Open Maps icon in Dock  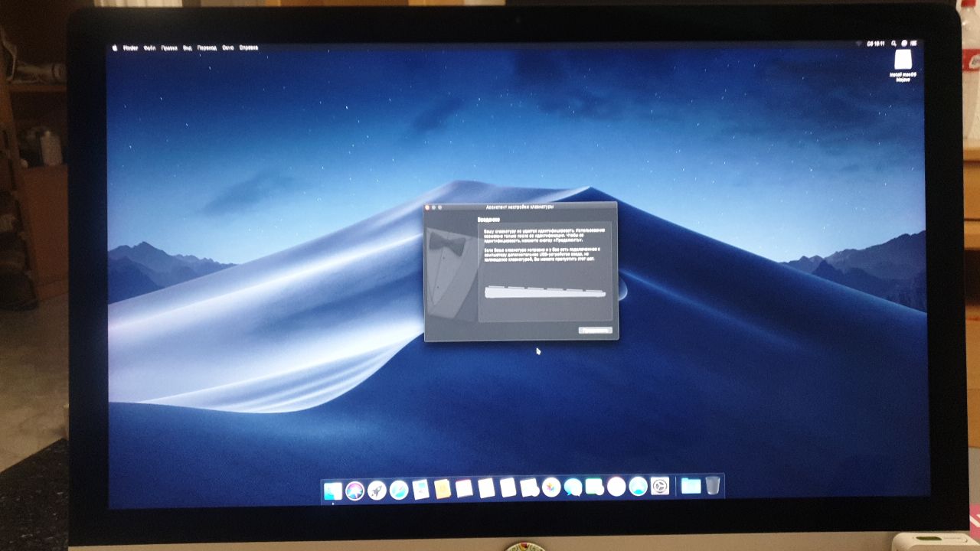(529, 487)
